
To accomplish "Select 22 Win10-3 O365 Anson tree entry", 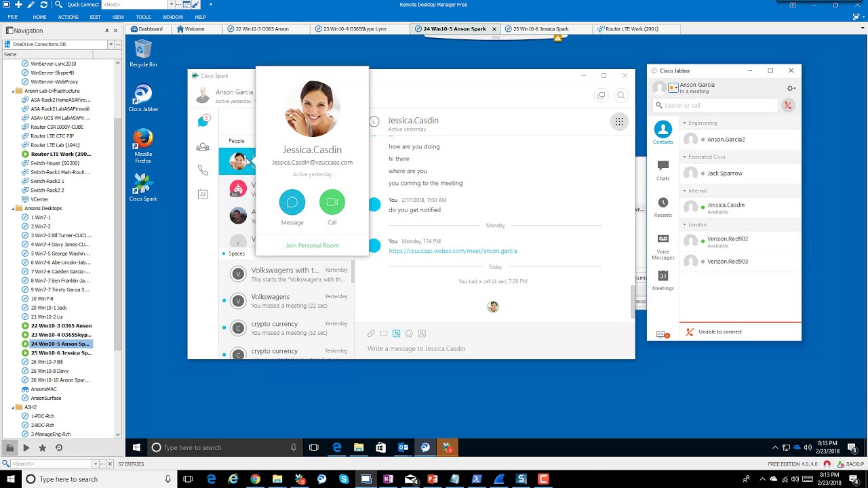I will (61, 326).
